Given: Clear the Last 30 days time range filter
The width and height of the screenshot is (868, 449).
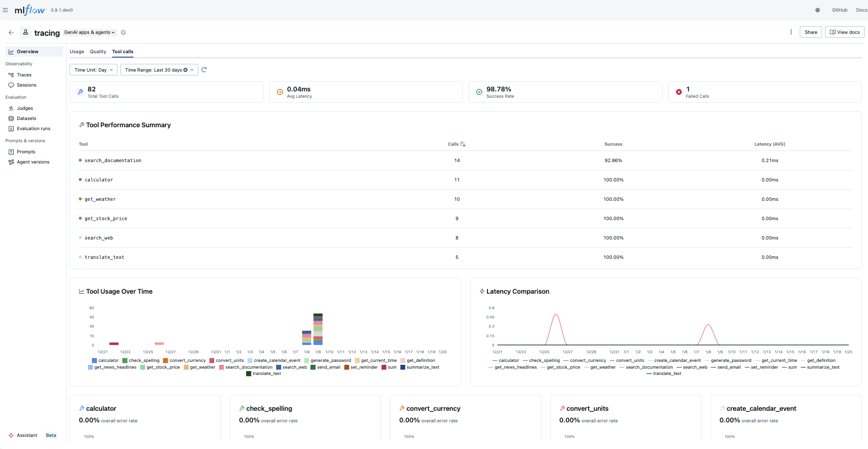Looking at the screenshot, I should pos(185,69).
